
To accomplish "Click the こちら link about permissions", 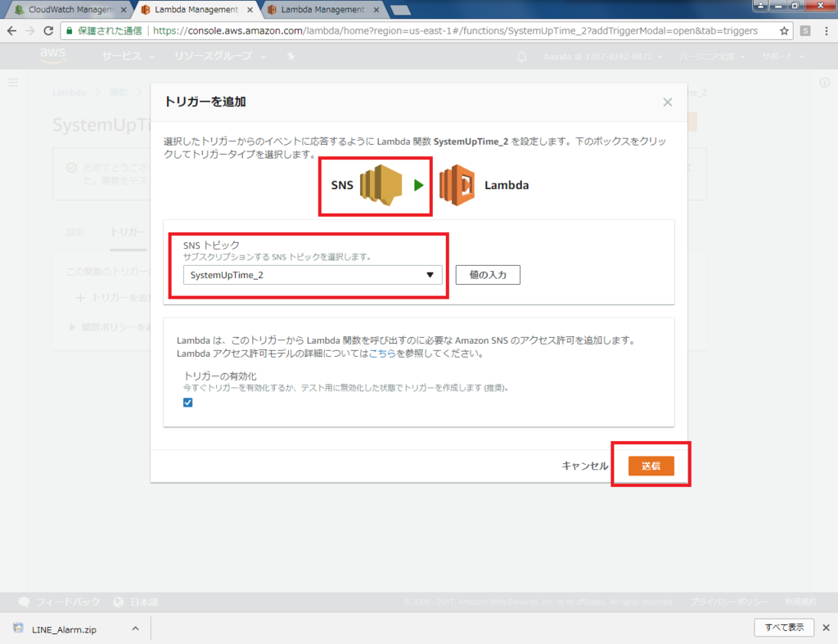I will 382,354.
